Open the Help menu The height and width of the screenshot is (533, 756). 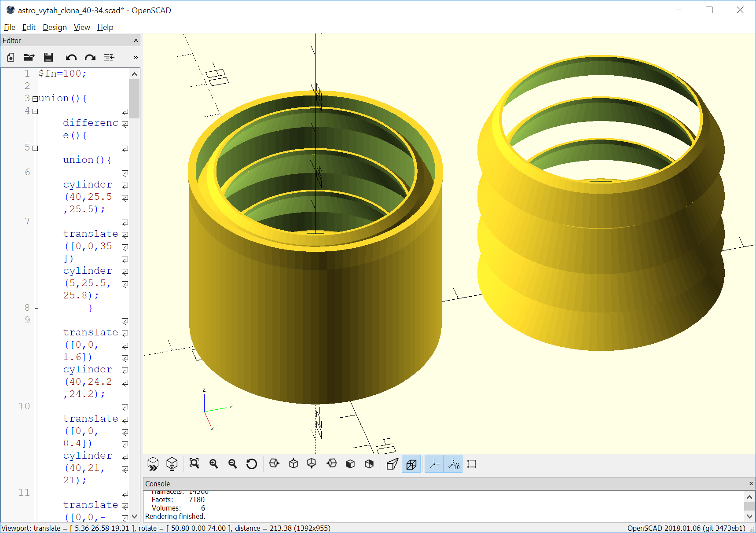105,27
